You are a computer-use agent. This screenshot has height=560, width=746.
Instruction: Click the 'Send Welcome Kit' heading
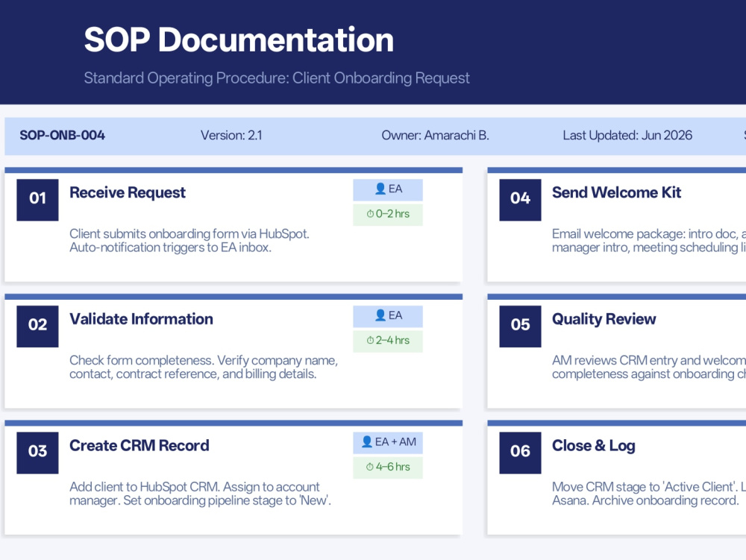(x=617, y=192)
